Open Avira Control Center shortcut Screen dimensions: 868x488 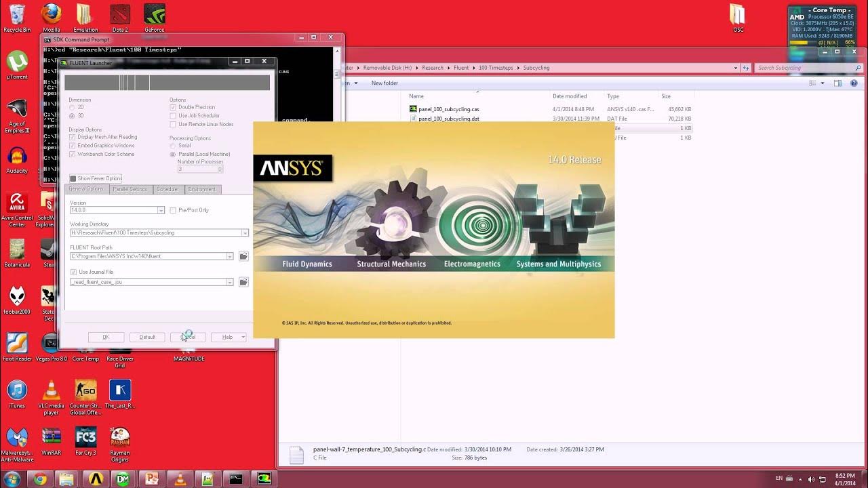click(17, 210)
